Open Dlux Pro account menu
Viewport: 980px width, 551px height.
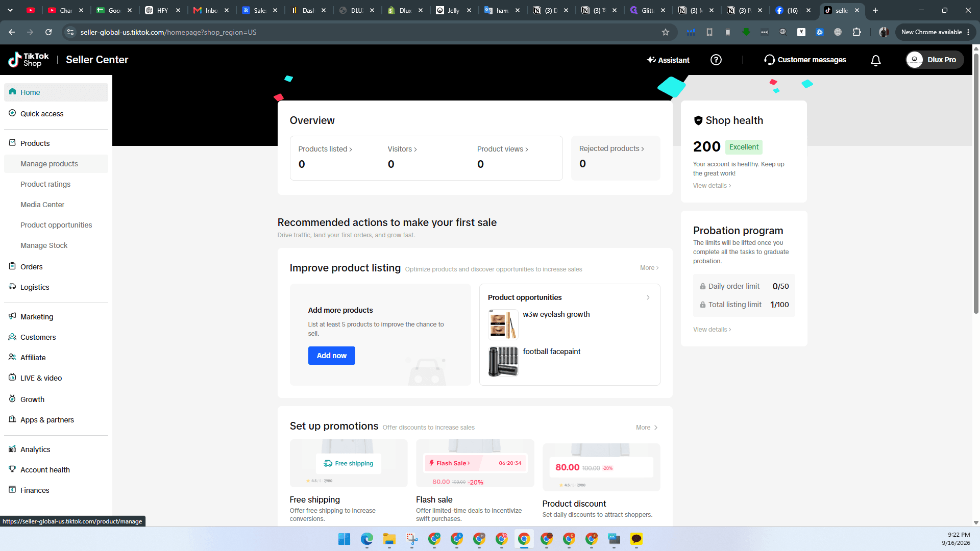(x=935, y=60)
